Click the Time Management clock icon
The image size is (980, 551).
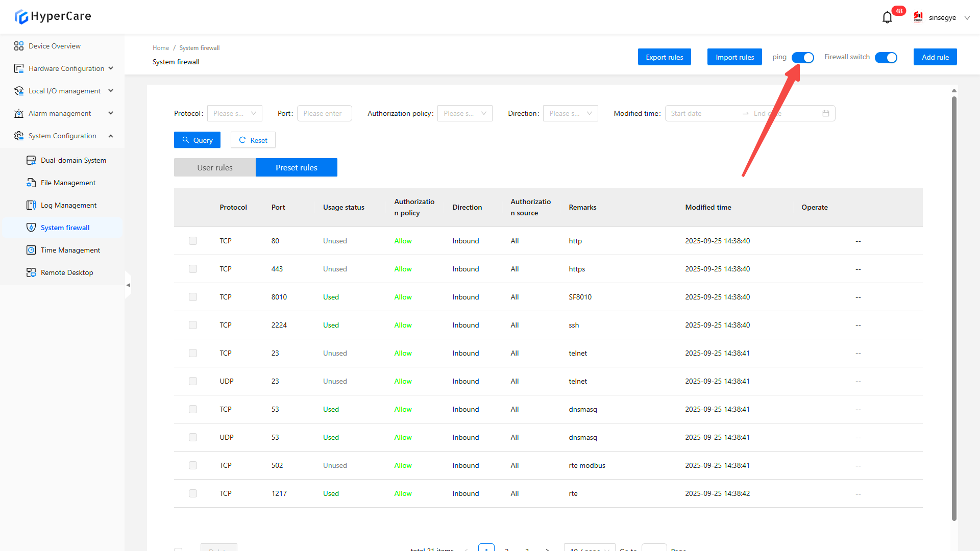click(x=31, y=250)
